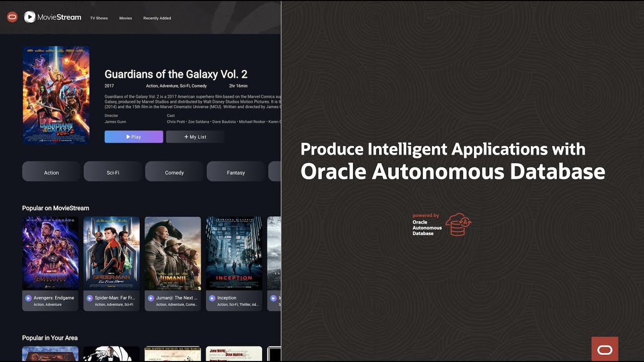Click the 2hr 16min runtime text

tap(238, 86)
